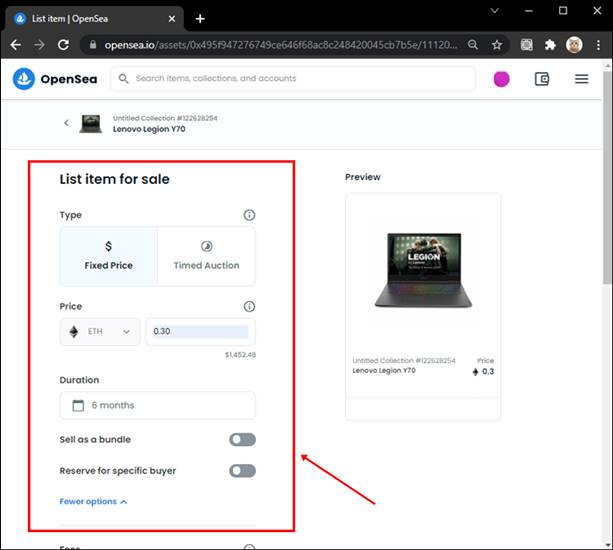Enable Sell as a bundle toggle
This screenshot has height=550, width=613.
[242, 440]
